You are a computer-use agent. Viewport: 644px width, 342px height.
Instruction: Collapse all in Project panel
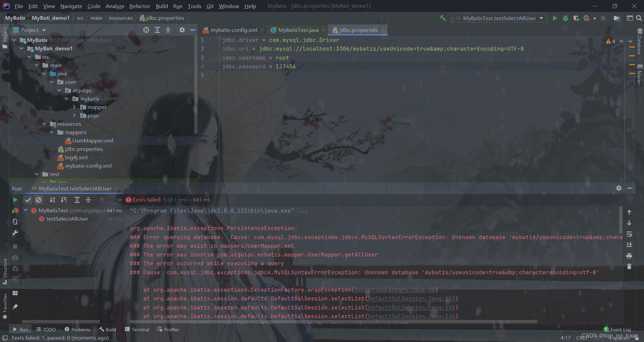coord(168,30)
